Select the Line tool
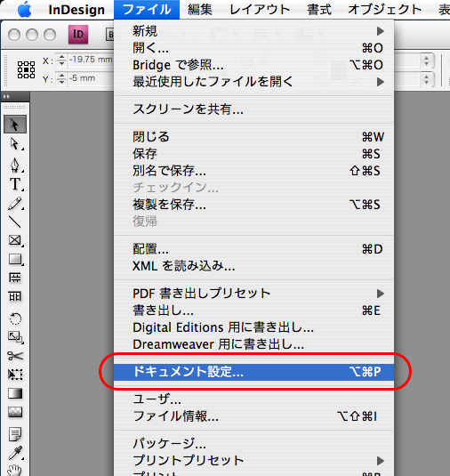The width and height of the screenshot is (450, 476). [x=15, y=222]
